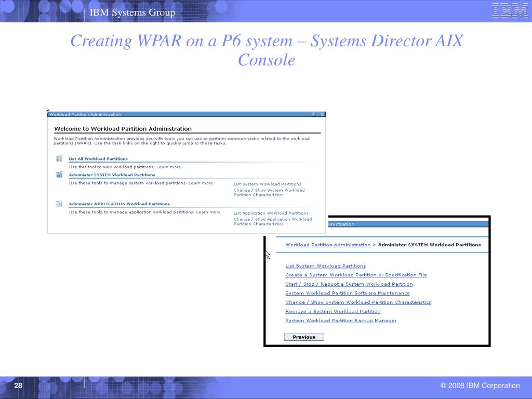Open System Workload Partition Backup Manager

point(341,321)
